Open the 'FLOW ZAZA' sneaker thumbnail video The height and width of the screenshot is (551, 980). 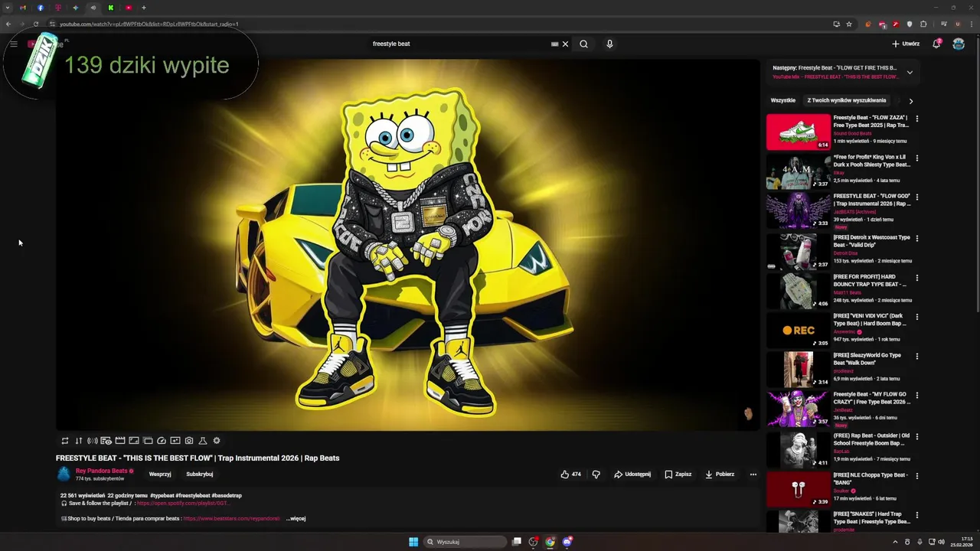point(799,132)
